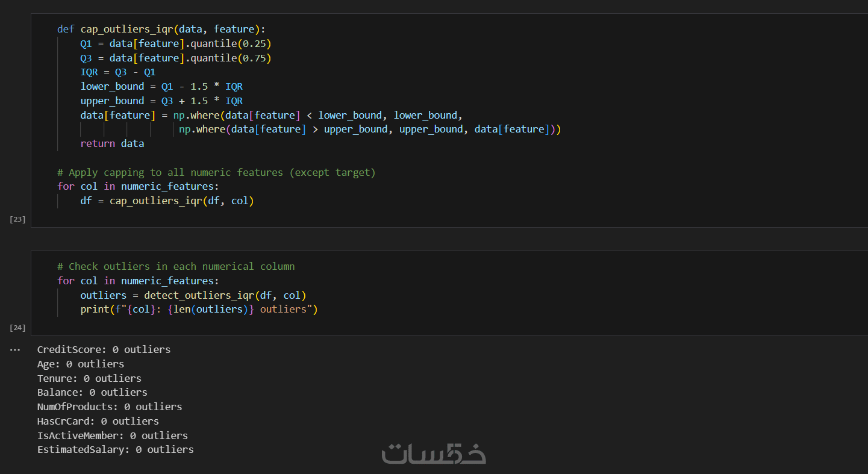Click the IQR = Q3 - Q1 line
This screenshot has width=868, height=474.
(118, 72)
